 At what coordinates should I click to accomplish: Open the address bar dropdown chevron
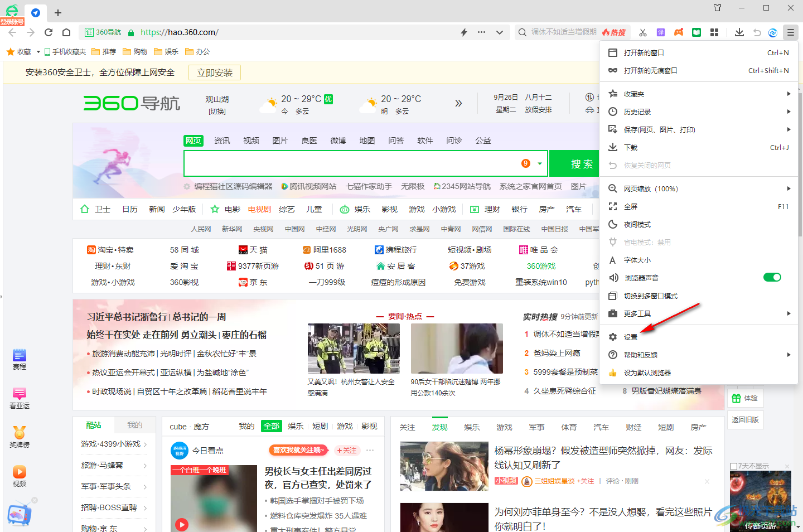tap(500, 32)
